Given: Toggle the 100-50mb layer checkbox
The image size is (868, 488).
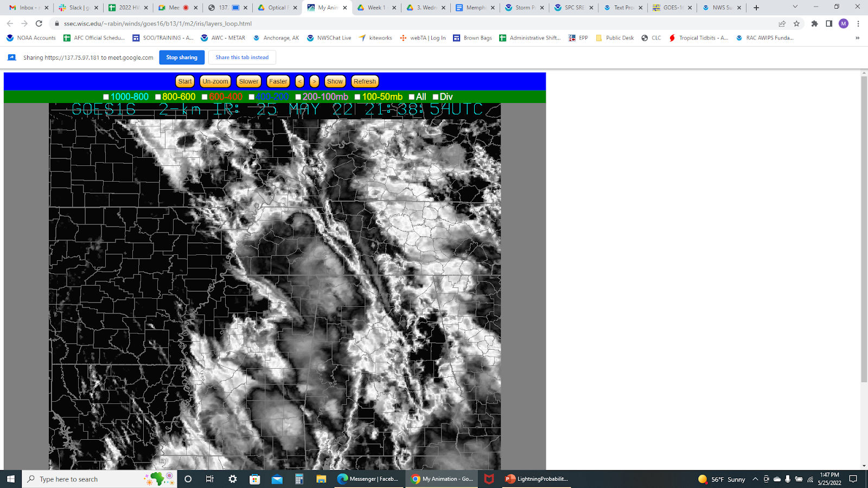Looking at the screenshot, I should pos(358,97).
